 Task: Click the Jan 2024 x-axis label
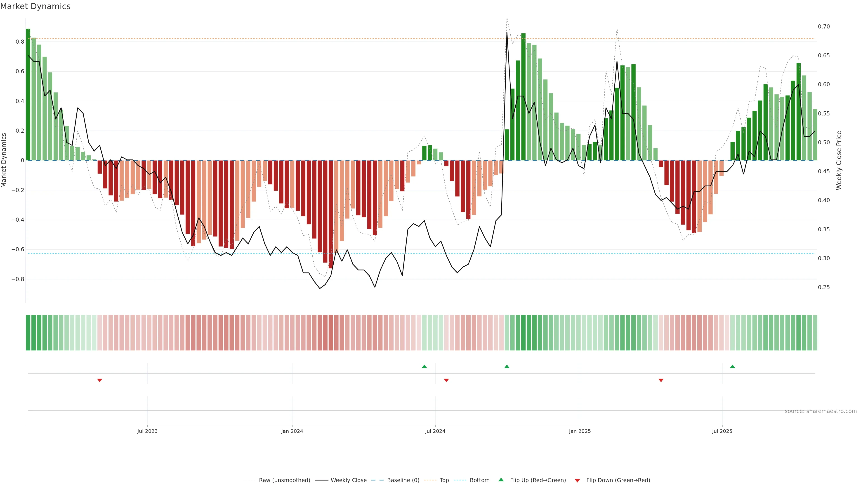292,431
